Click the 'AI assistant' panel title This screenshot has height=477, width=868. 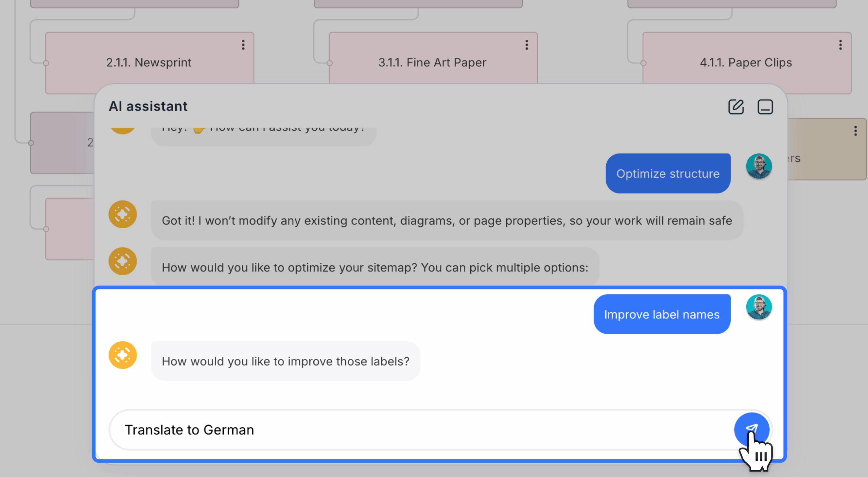tap(148, 106)
